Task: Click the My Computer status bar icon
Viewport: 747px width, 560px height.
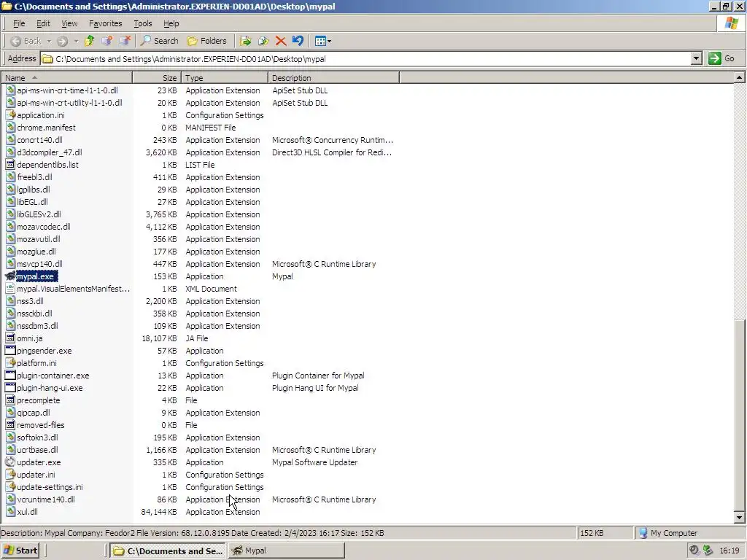Action: pos(643,533)
